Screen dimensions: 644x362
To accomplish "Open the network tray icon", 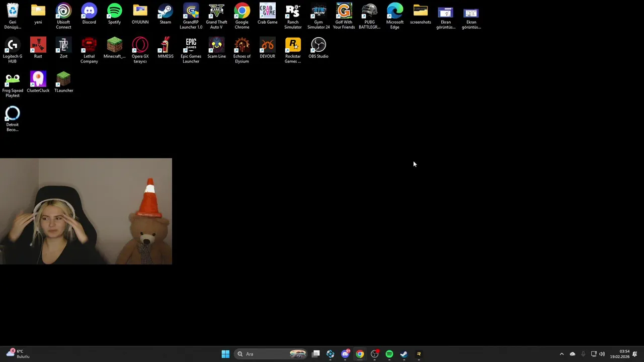I will [594, 354].
